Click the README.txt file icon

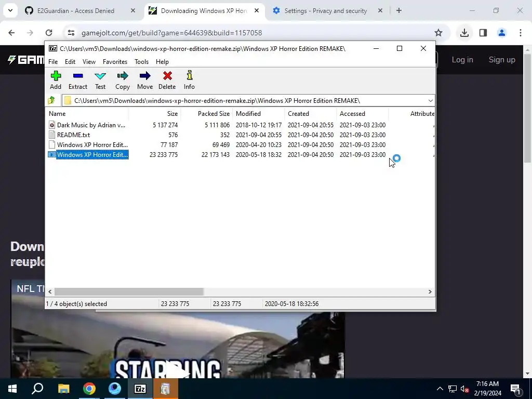(52, 135)
